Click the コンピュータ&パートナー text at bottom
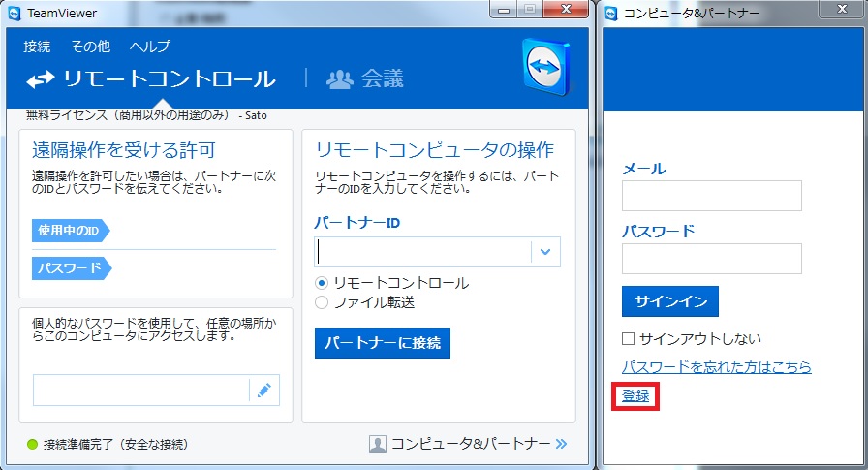This screenshot has width=868, height=470. pyautogui.click(x=471, y=444)
